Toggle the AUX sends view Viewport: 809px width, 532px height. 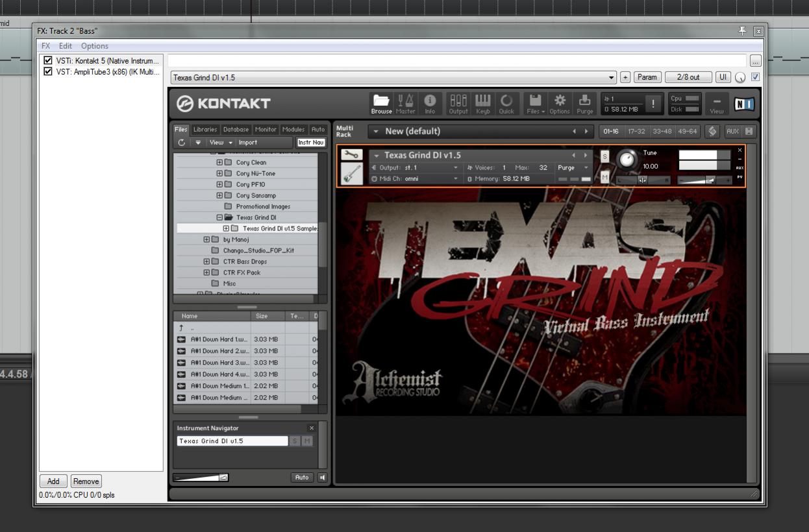click(x=732, y=131)
